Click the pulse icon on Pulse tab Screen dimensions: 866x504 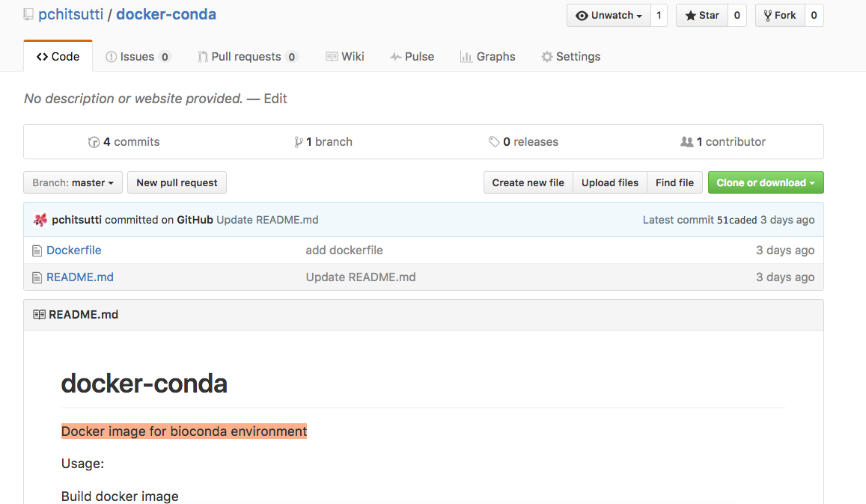(395, 56)
